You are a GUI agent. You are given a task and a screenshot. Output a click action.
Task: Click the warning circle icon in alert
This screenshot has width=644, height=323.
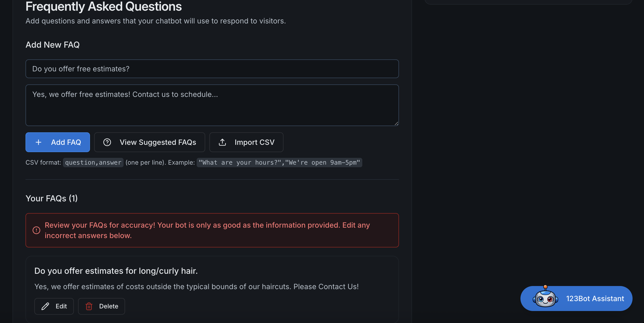pyautogui.click(x=36, y=230)
